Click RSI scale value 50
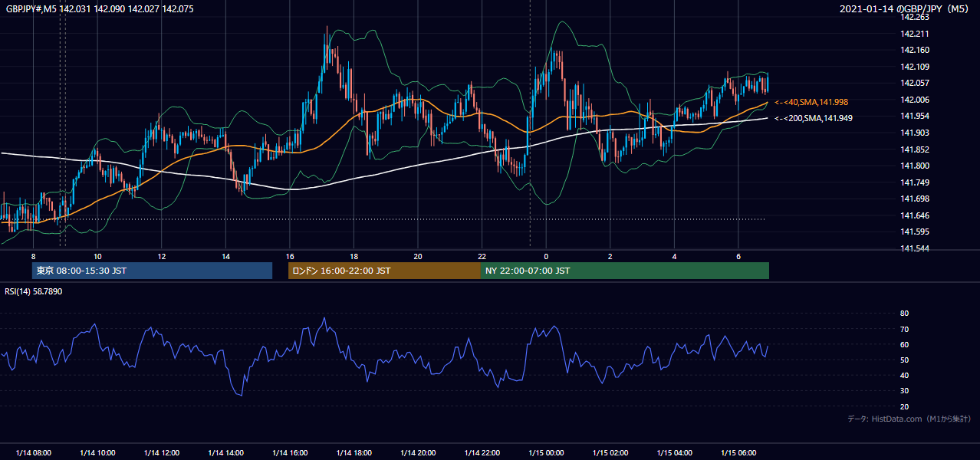The height and width of the screenshot is (460, 980). point(904,360)
